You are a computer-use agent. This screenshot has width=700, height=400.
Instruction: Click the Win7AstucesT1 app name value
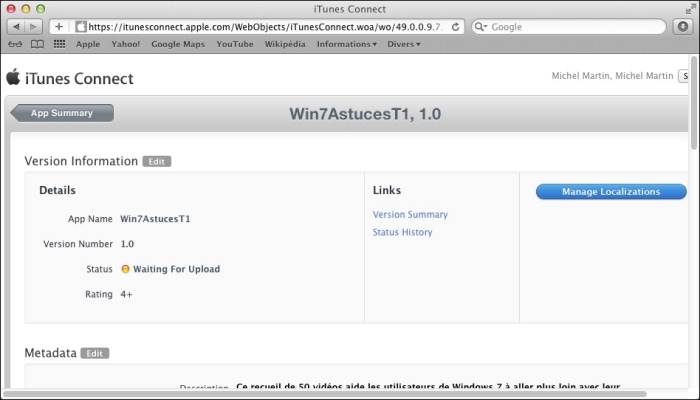tap(155, 219)
